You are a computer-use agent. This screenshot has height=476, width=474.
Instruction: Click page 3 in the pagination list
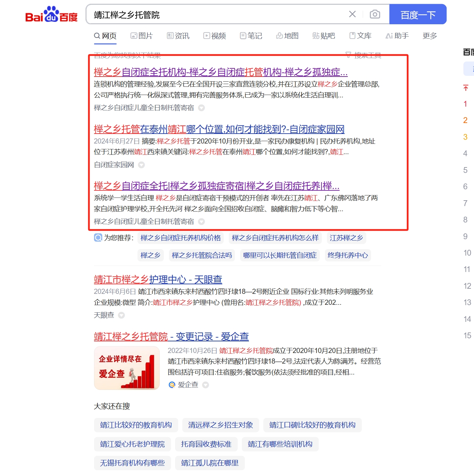click(x=465, y=137)
